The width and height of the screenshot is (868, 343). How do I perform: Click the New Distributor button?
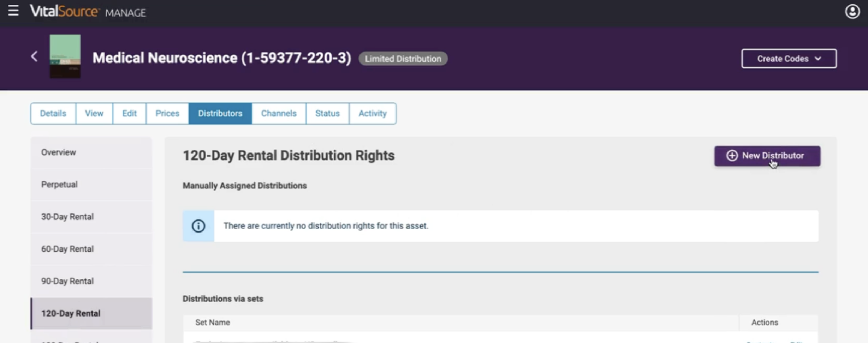click(x=767, y=156)
